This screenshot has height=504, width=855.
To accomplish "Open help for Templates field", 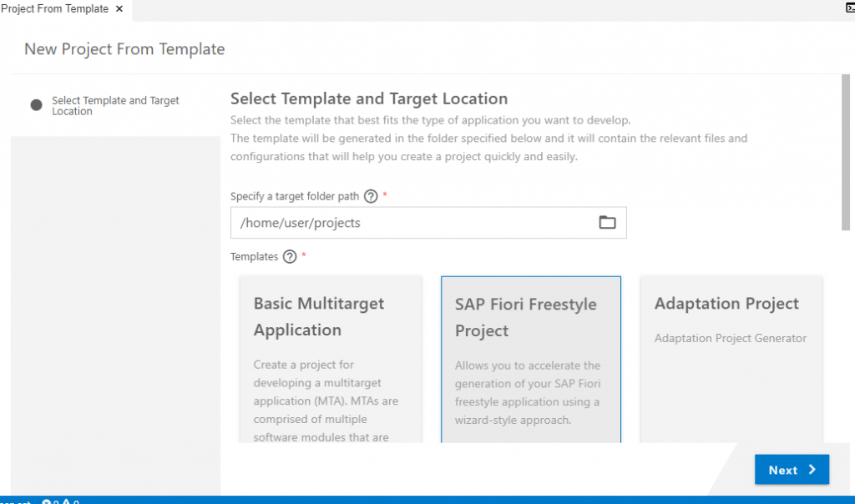I will (x=290, y=257).
